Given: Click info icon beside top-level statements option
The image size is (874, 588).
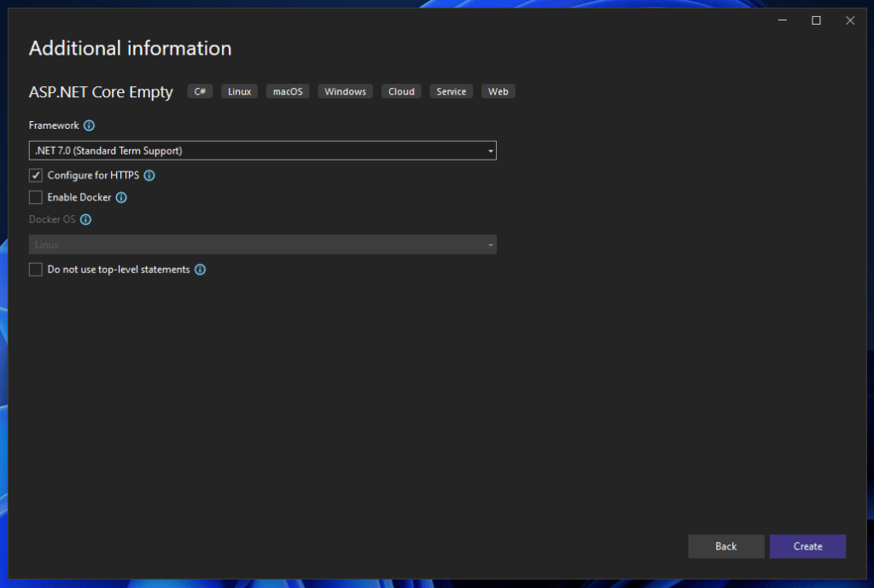Looking at the screenshot, I should tap(200, 270).
